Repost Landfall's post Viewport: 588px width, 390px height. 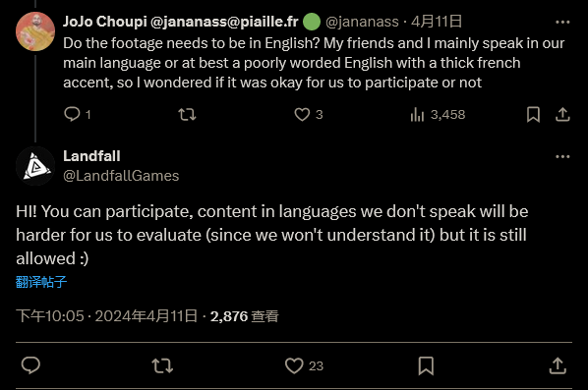(162, 365)
